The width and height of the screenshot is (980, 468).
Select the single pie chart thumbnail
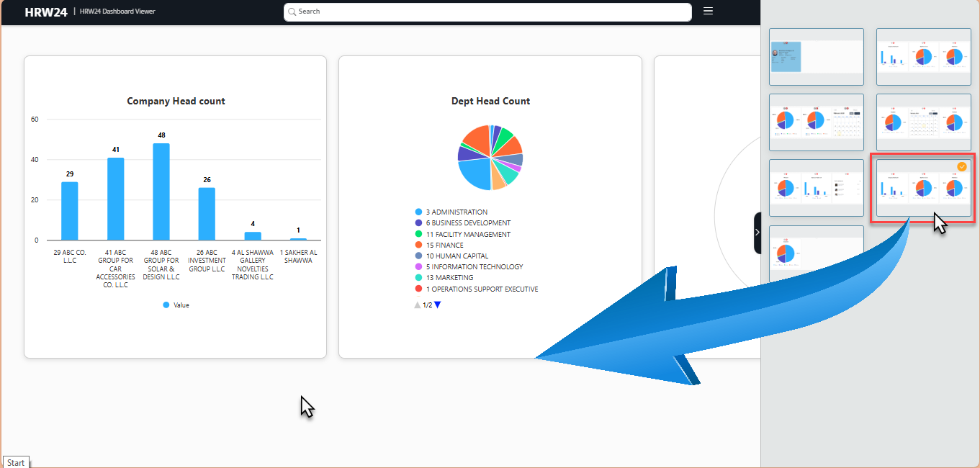click(x=816, y=253)
